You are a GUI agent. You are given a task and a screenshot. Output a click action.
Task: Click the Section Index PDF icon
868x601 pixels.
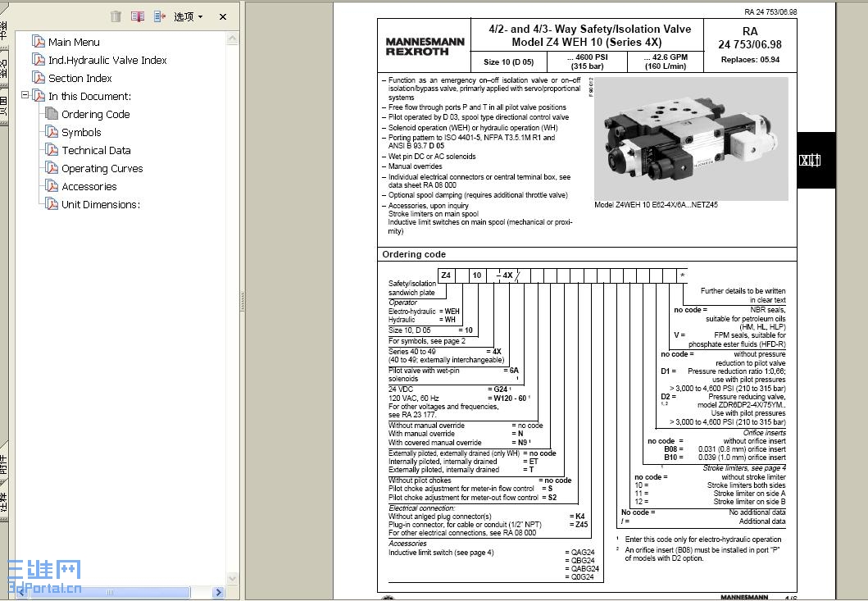[x=39, y=78]
